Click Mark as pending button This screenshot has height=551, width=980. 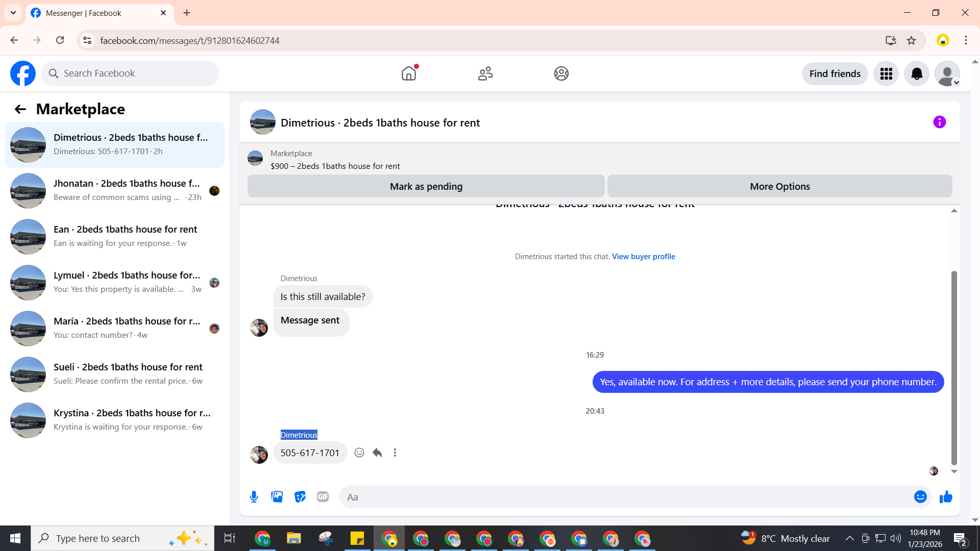(x=426, y=186)
